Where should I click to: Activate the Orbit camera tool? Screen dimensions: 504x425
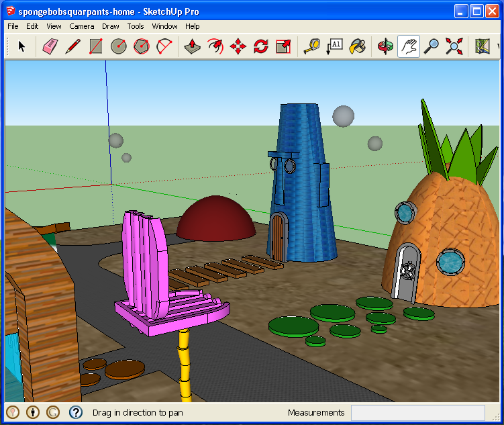point(385,46)
